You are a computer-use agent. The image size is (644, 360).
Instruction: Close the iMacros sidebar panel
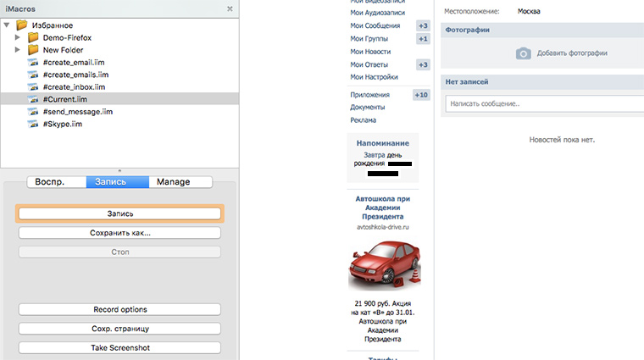(230, 8)
